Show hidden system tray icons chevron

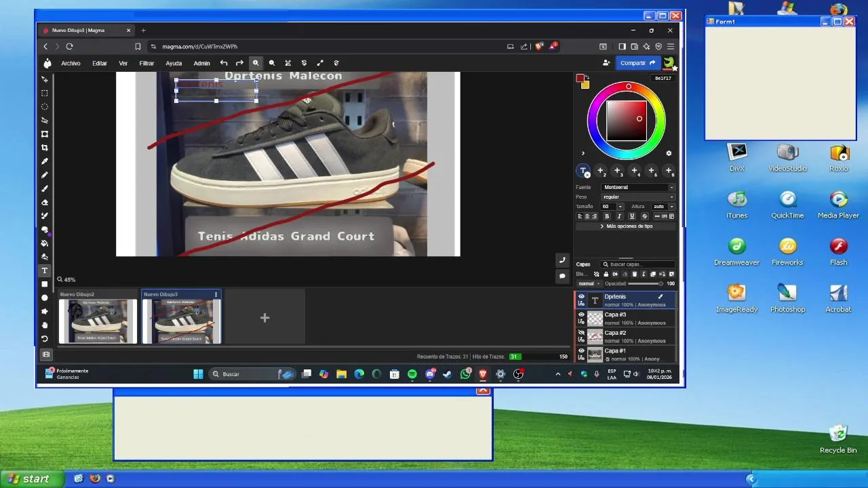click(x=558, y=374)
